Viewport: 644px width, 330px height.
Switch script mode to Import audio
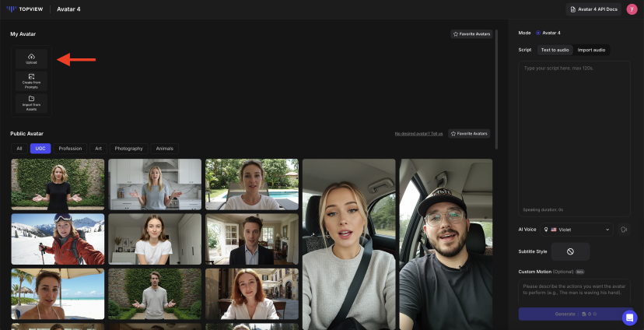(x=591, y=50)
